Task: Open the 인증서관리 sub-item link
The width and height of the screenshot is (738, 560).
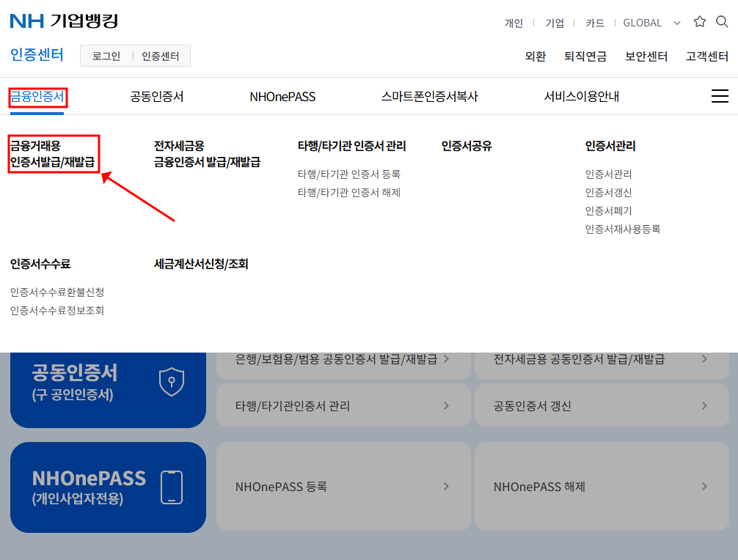Action: 608,174
